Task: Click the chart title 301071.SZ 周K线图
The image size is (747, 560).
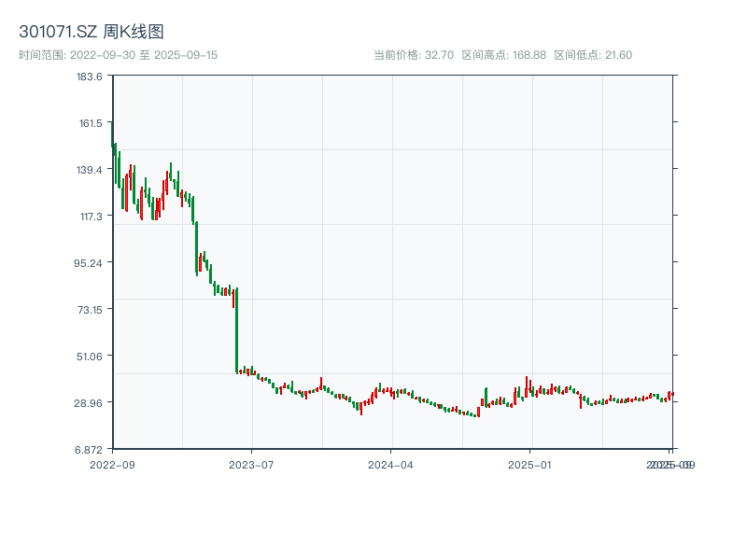Action: point(93,29)
